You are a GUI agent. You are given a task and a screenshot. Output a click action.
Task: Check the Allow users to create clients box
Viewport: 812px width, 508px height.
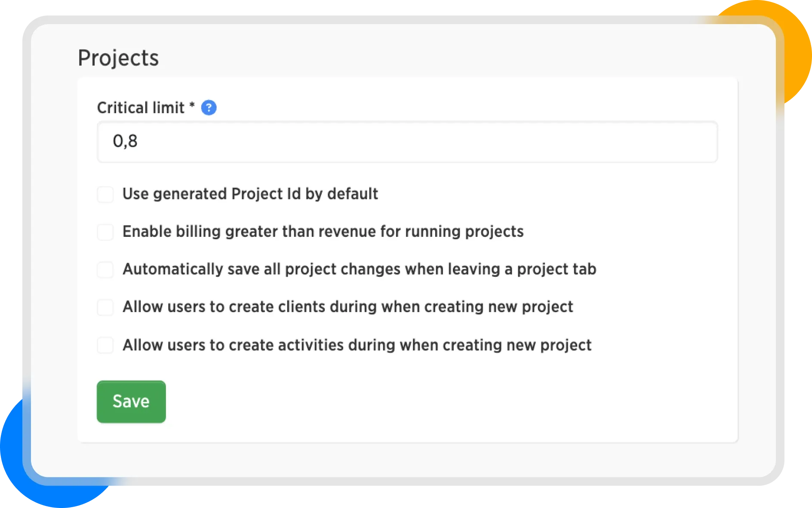(105, 307)
